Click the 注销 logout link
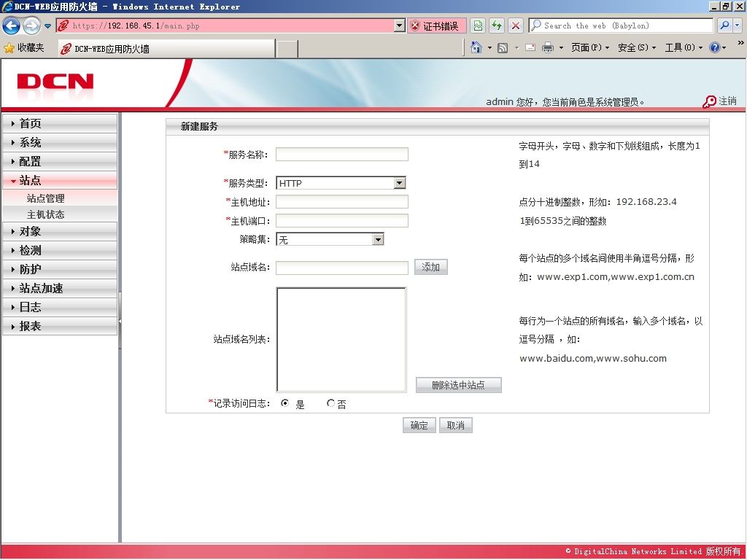 727,101
